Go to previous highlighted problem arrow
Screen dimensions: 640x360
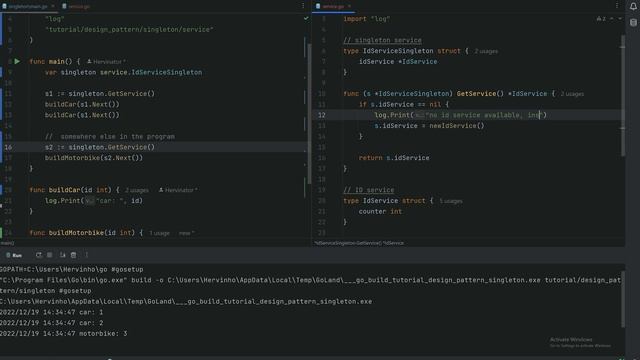(611, 19)
